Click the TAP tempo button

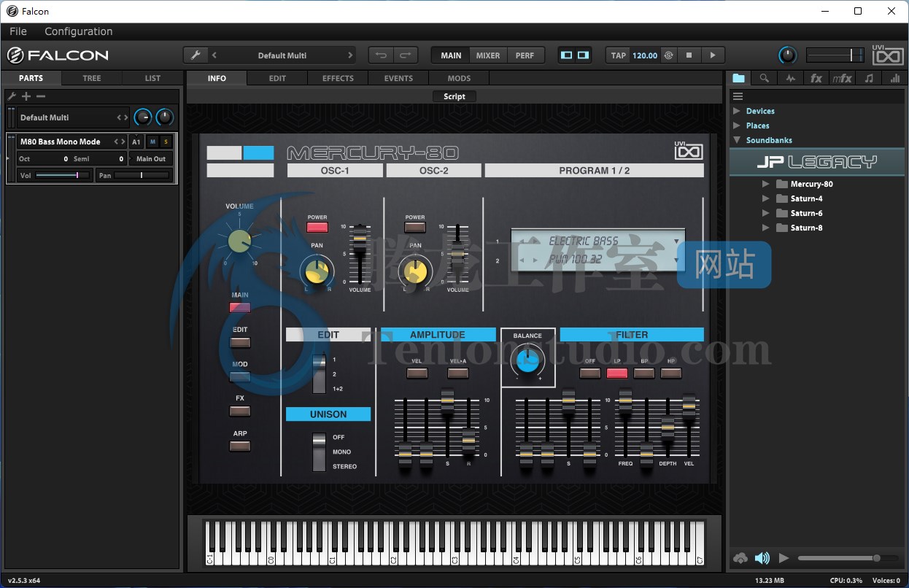[619, 55]
